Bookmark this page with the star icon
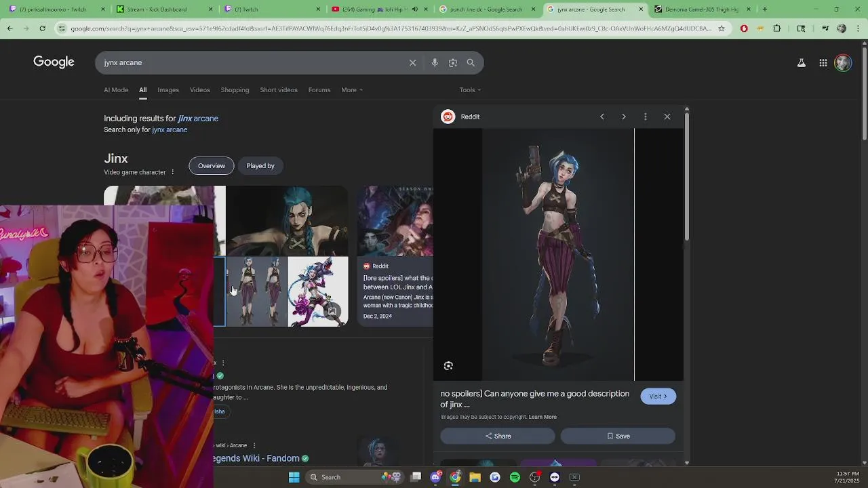Viewport: 868px width, 488px height. [x=721, y=28]
